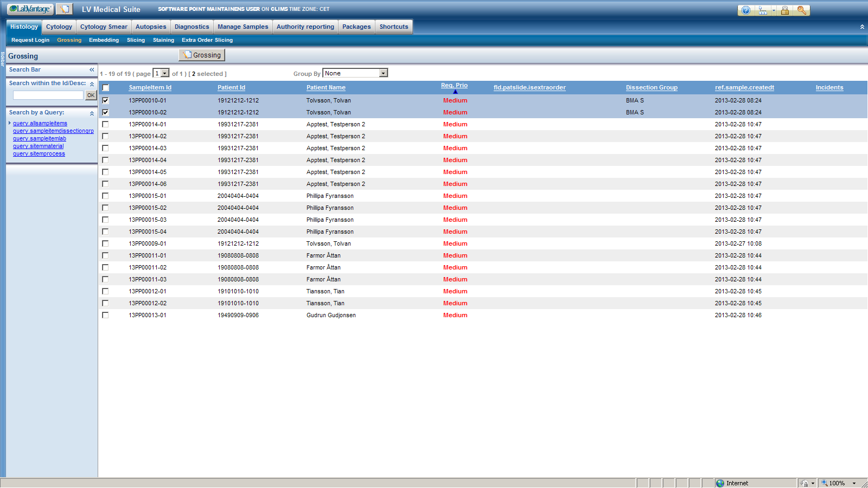This screenshot has height=488, width=868.
Task: Collapse the Search by a Query section
Action: click(x=92, y=113)
